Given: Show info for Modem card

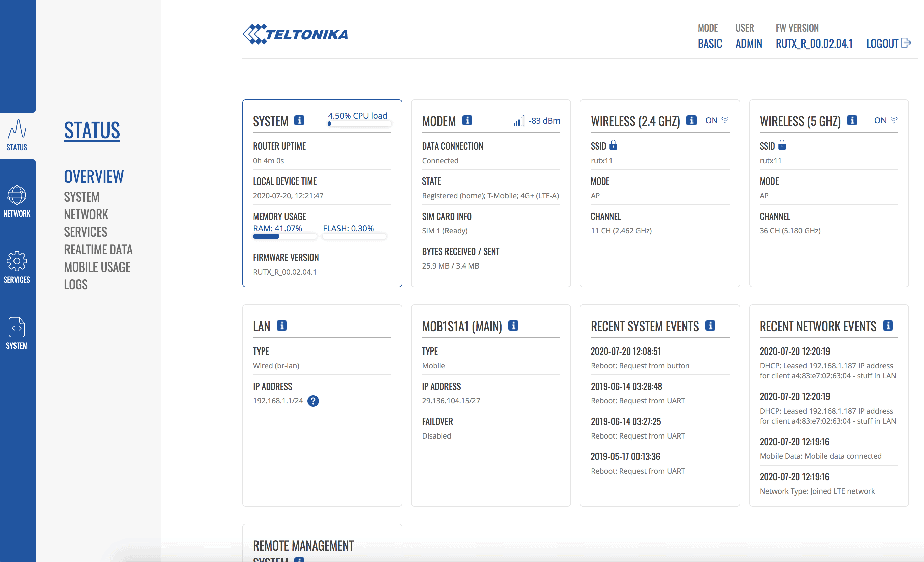Looking at the screenshot, I should 467,120.
